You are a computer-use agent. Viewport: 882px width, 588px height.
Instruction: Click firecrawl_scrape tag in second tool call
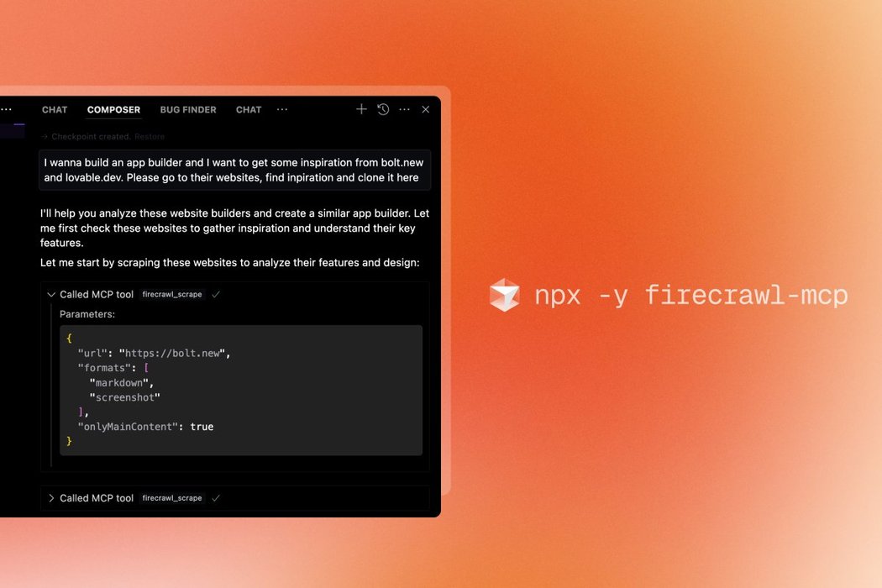tap(172, 498)
